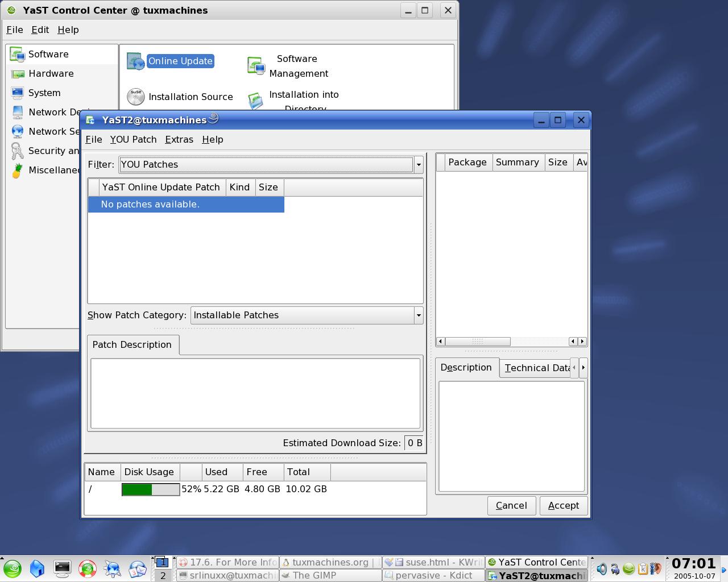Switch to The GIMP taskbar window
728x582 pixels.
click(330, 575)
